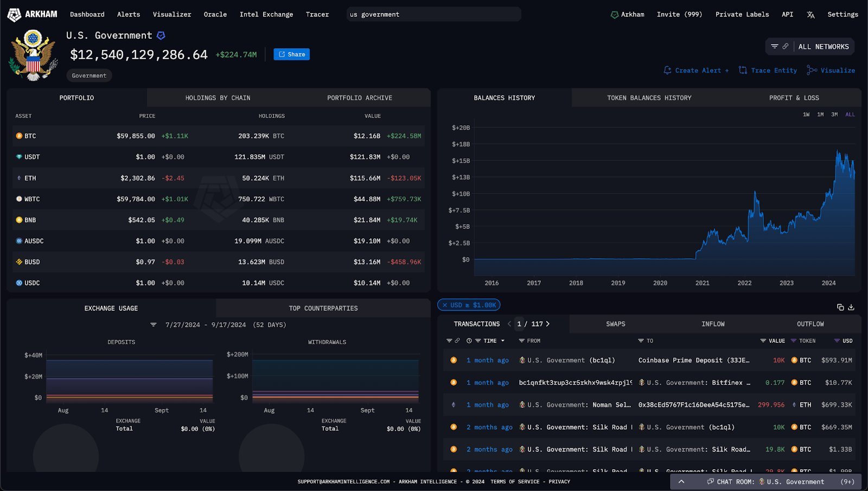Click the translate icon in the top bar
The width and height of the screenshot is (868, 491).
(x=810, y=15)
